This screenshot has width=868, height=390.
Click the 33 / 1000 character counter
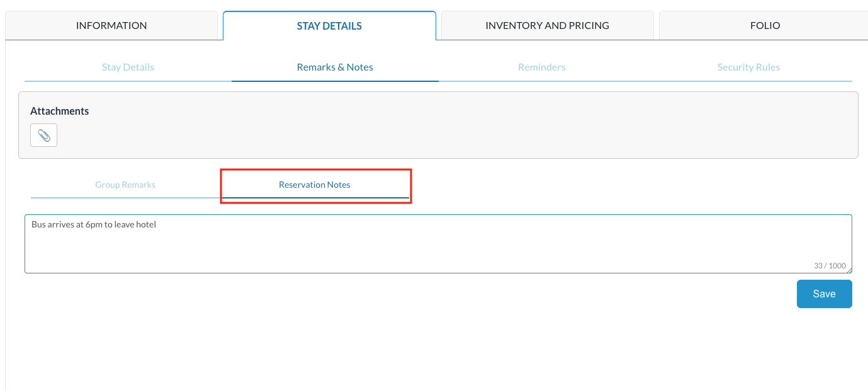click(x=829, y=266)
